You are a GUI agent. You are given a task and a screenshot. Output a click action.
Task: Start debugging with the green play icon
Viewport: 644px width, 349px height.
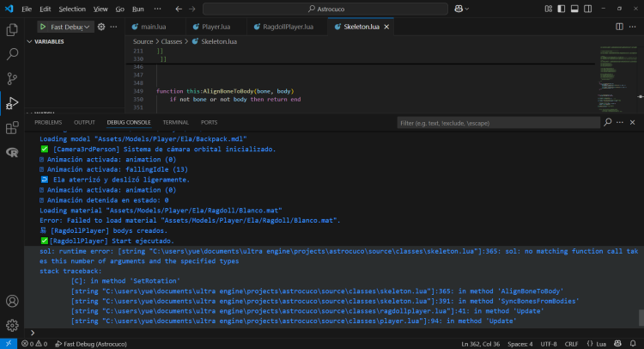(x=41, y=27)
